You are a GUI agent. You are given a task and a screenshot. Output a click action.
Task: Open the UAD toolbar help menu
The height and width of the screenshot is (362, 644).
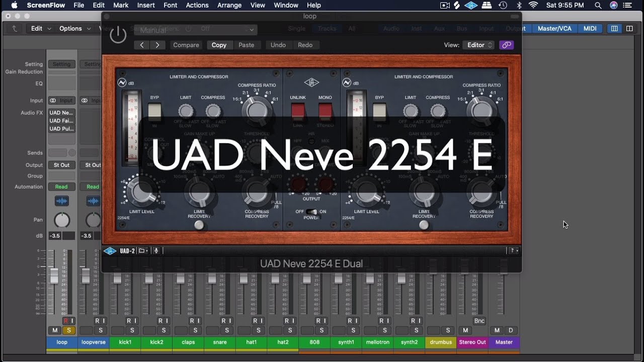tap(514, 250)
